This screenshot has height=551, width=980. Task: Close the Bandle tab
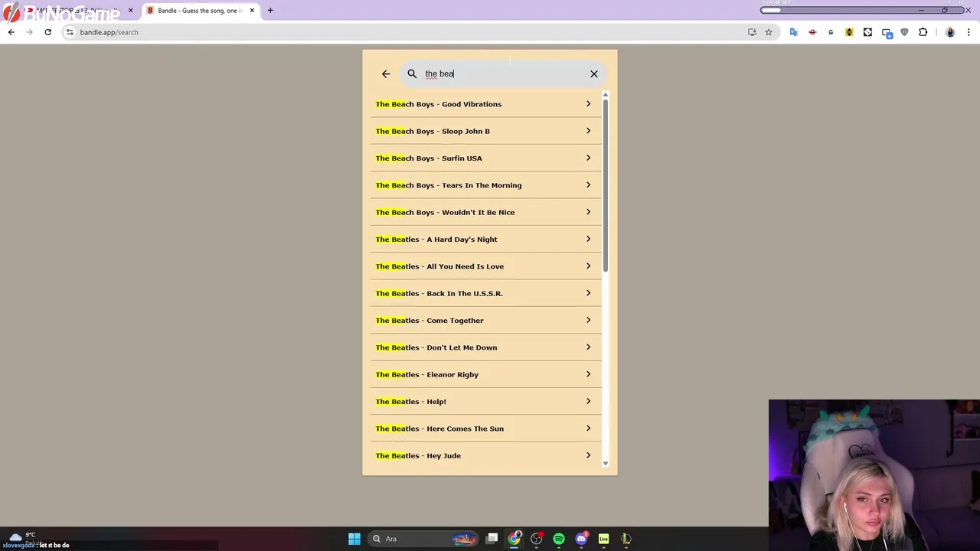coord(252,11)
